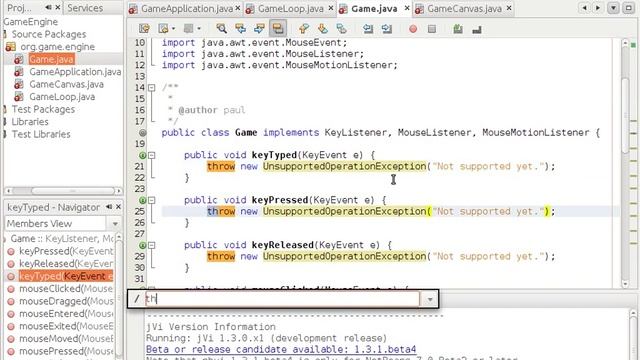Select keyTyped method in Navigator
This screenshot has height=360, width=640.
66,276
